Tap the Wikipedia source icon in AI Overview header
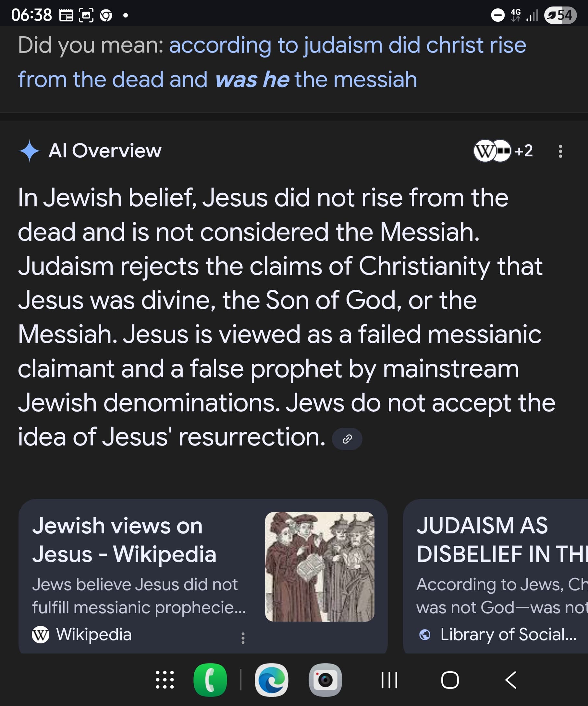Image resolution: width=588 pixels, height=706 pixels. (x=484, y=151)
